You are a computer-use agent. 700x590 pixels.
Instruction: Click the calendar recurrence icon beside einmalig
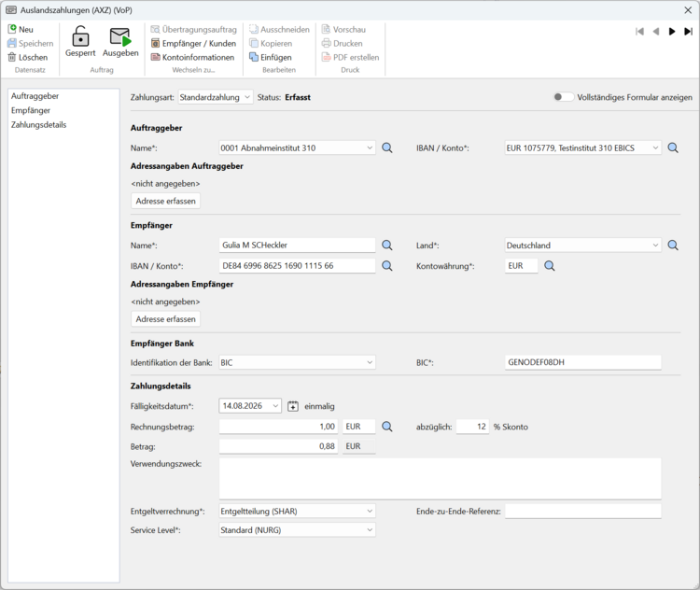(x=293, y=406)
